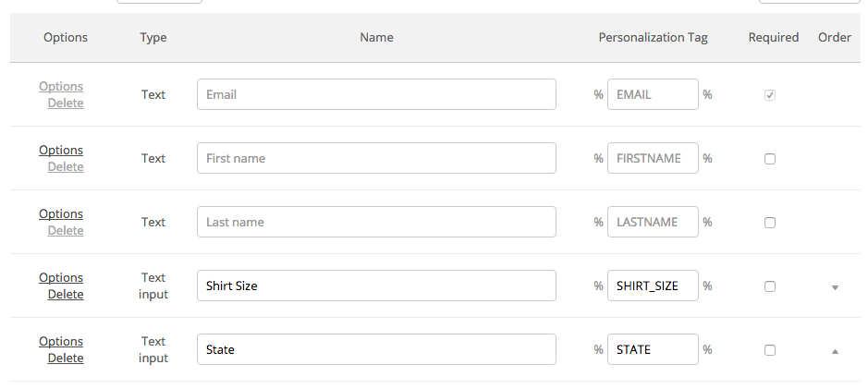The height and width of the screenshot is (389, 868).
Task: Check the Required box for State
Action: (770, 350)
